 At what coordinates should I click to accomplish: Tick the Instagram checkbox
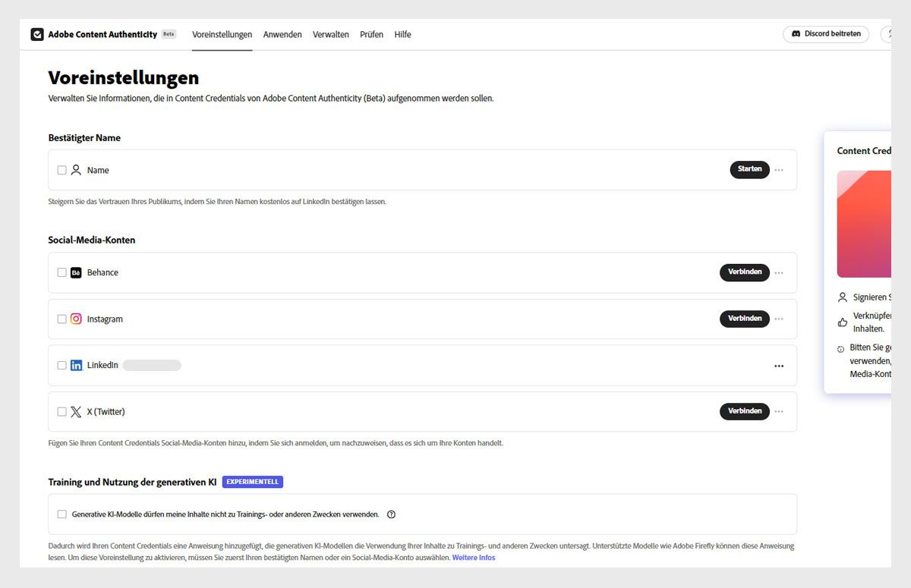[x=62, y=319]
